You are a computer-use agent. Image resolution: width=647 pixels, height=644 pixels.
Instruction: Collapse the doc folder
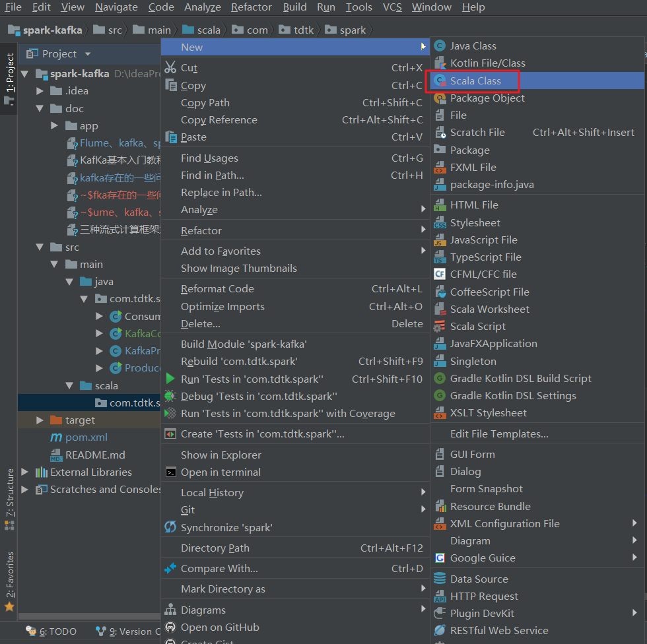[40, 108]
